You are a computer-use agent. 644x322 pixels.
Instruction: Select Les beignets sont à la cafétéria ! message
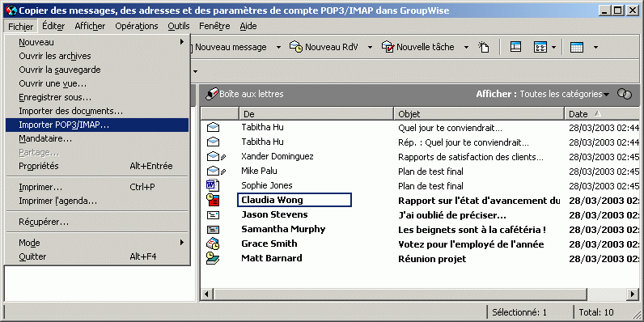tap(472, 230)
